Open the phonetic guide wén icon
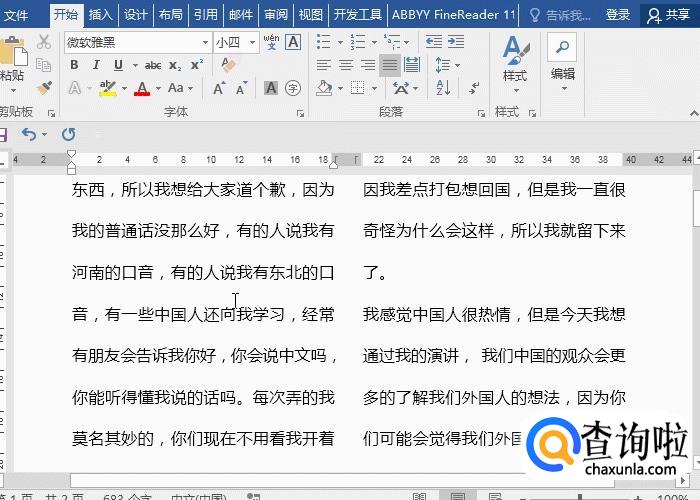 [x=271, y=42]
